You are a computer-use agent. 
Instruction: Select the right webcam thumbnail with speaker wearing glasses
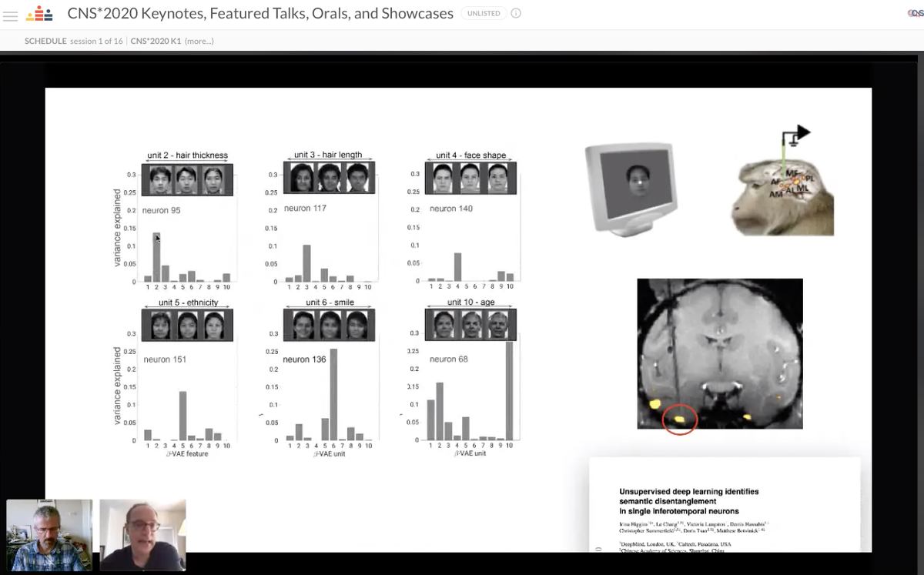click(x=142, y=535)
